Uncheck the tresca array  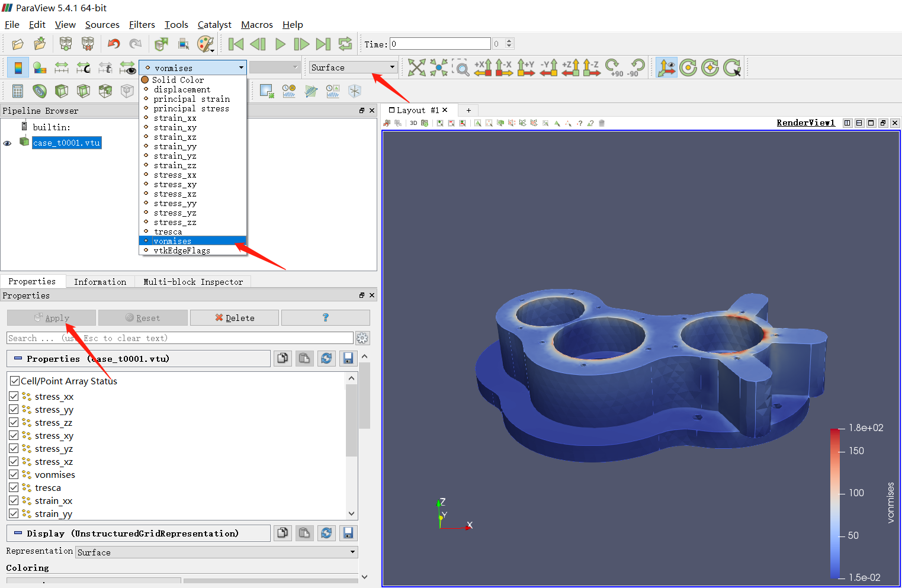tap(14, 487)
